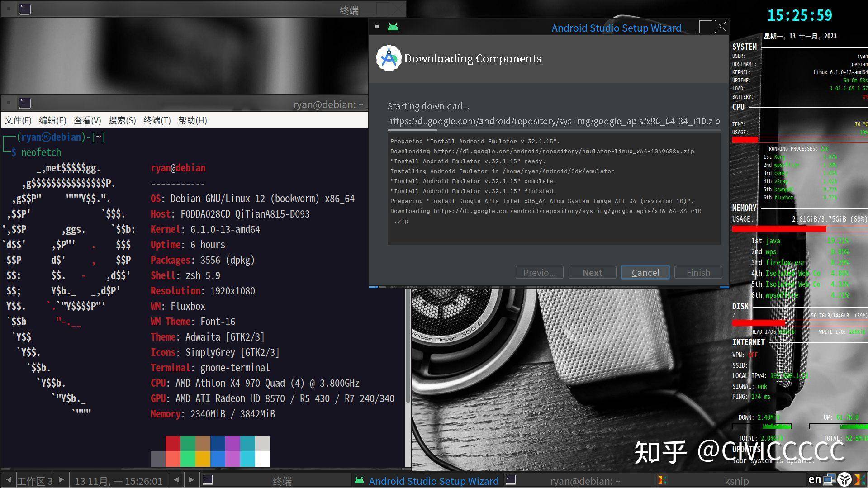Click previous window arrow next to taskbar clock
The image size is (868, 488).
coord(176,480)
